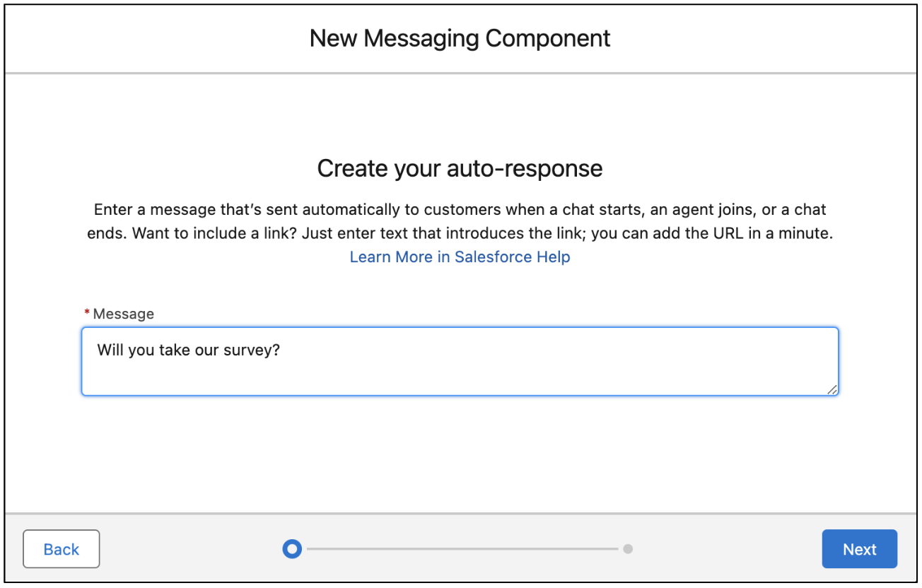This screenshot has height=588, width=922.
Task: Click the first progress step indicator circle
Action: (x=292, y=548)
